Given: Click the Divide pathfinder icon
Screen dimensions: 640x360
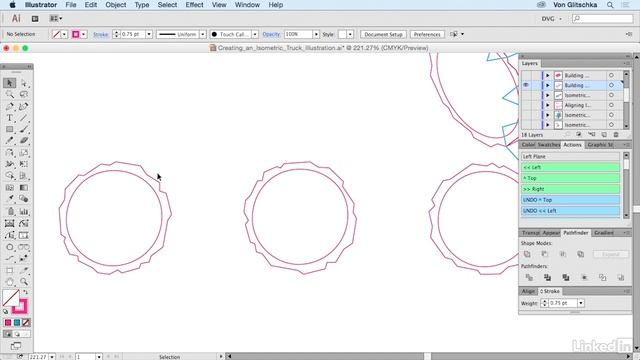Looking at the screenshot, I should [529, 278].
